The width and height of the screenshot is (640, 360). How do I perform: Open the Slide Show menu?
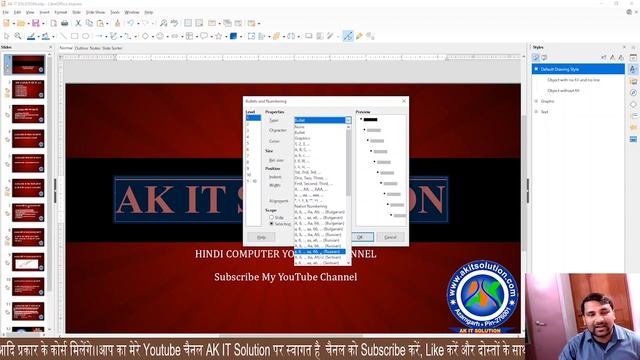pyautogui.click(x=95, y=12)
